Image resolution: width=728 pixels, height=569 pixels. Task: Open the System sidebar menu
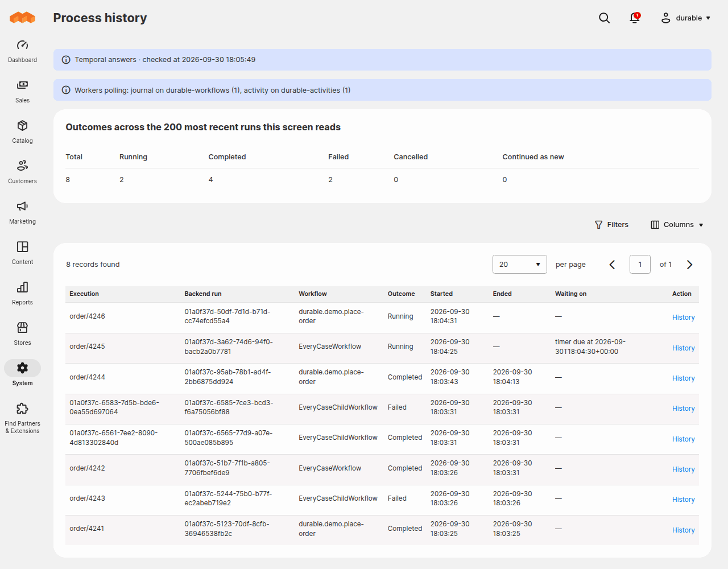click(x=22, y=374)
